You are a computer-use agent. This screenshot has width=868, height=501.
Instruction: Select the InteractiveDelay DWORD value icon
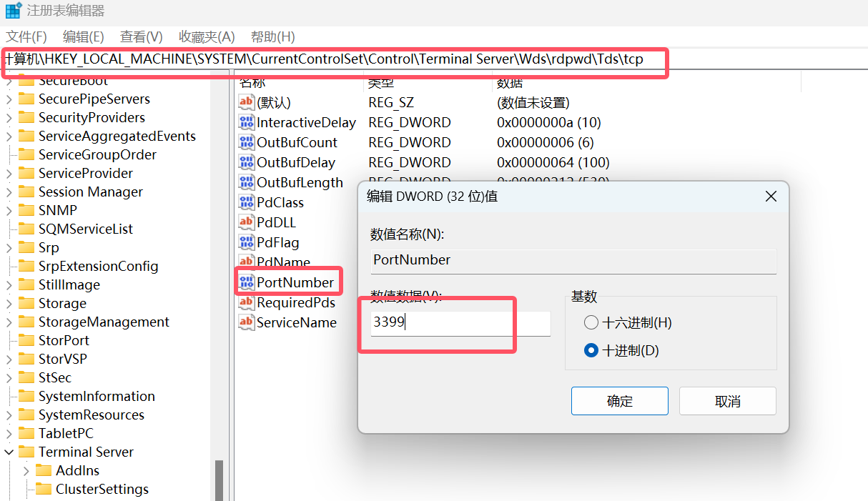point(246,122)
